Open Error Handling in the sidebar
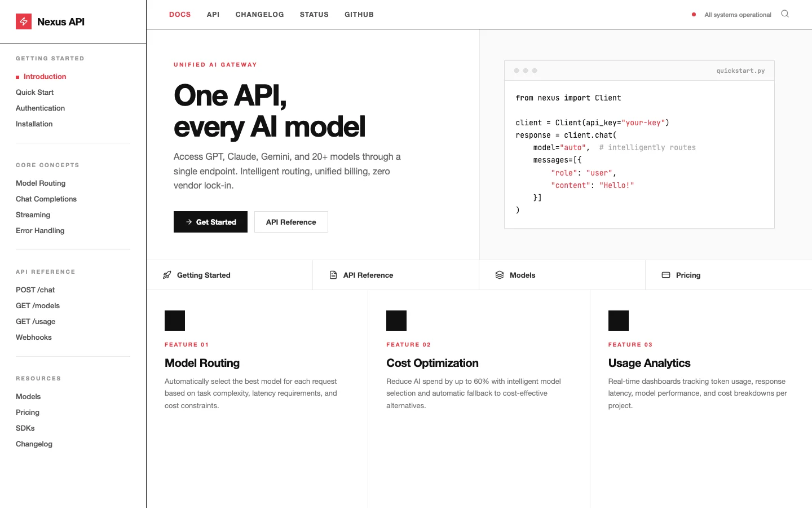Screen dimensions: 812x508 [40, 230]
